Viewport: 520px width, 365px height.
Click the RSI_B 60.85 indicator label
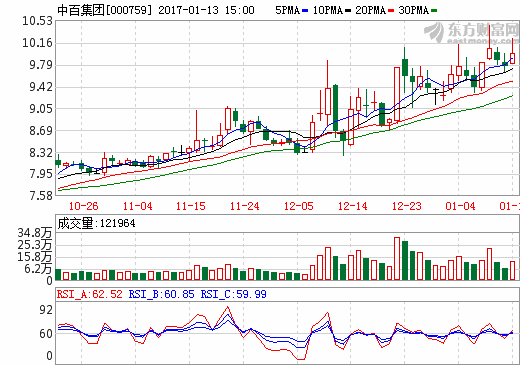point(161,294)
